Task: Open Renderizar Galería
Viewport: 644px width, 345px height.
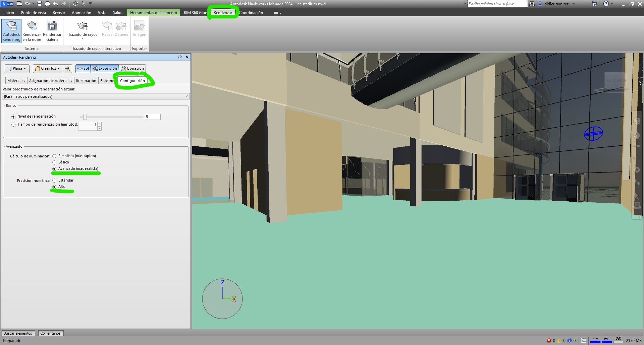Action: coord(52,31)
